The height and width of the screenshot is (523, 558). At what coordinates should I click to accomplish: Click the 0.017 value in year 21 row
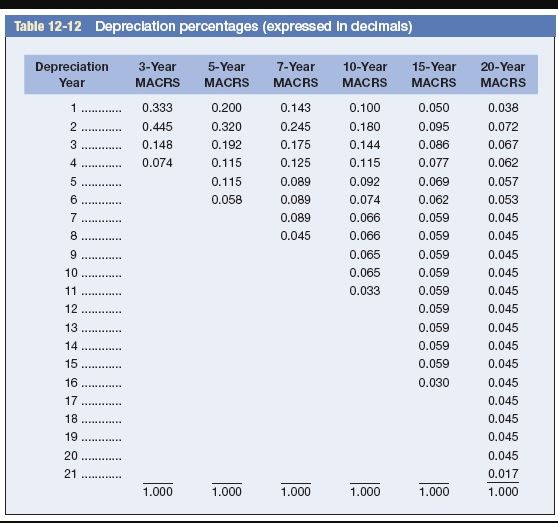click(x=503, y=474)
